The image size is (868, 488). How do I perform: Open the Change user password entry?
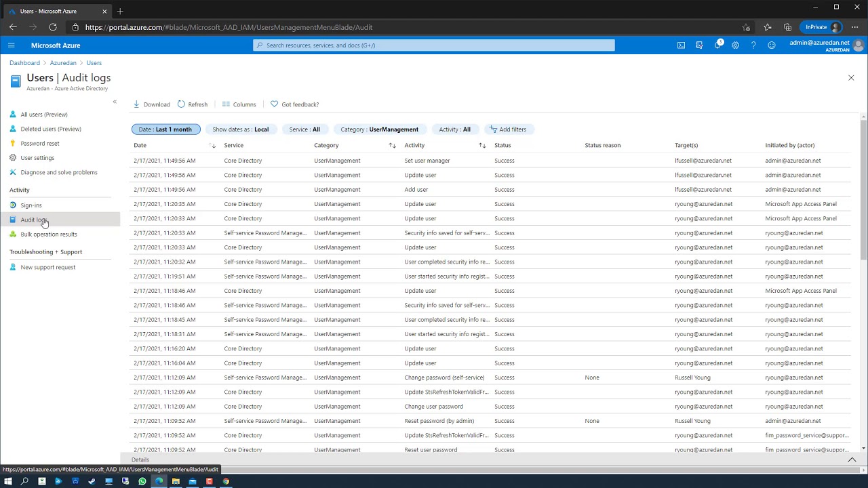tap(490, 407)
